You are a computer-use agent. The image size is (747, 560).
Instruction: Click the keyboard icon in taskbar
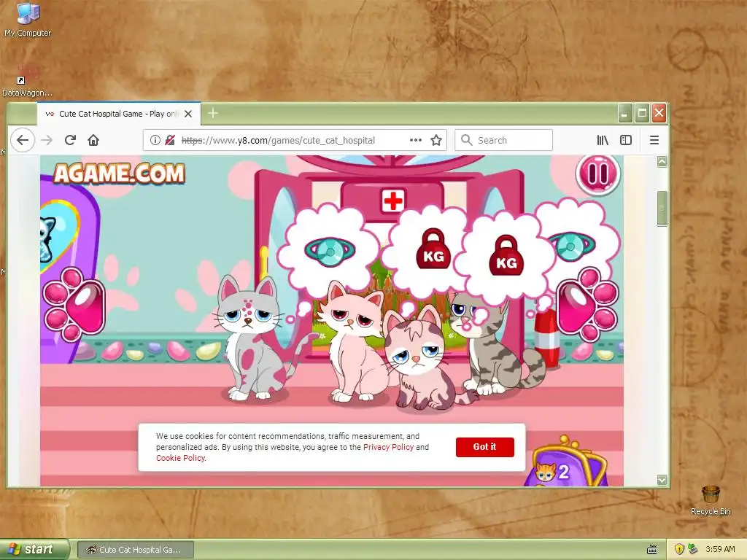click(x=651, y=550)
